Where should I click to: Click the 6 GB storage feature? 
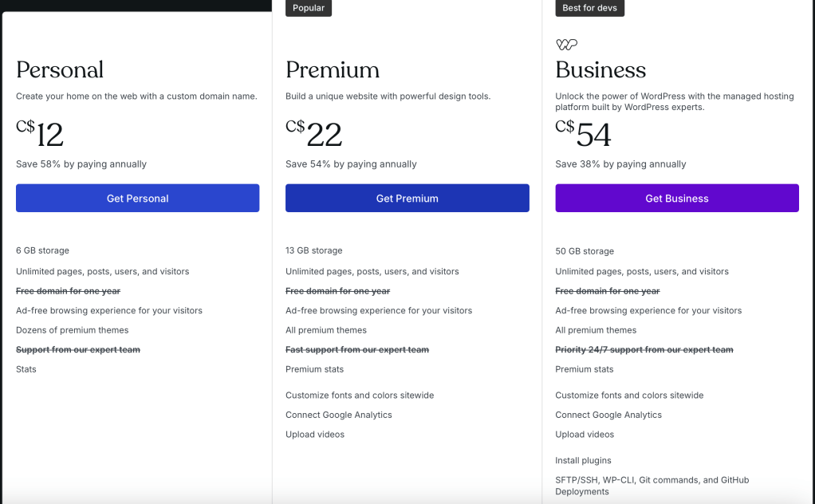(x=42, y=250)
